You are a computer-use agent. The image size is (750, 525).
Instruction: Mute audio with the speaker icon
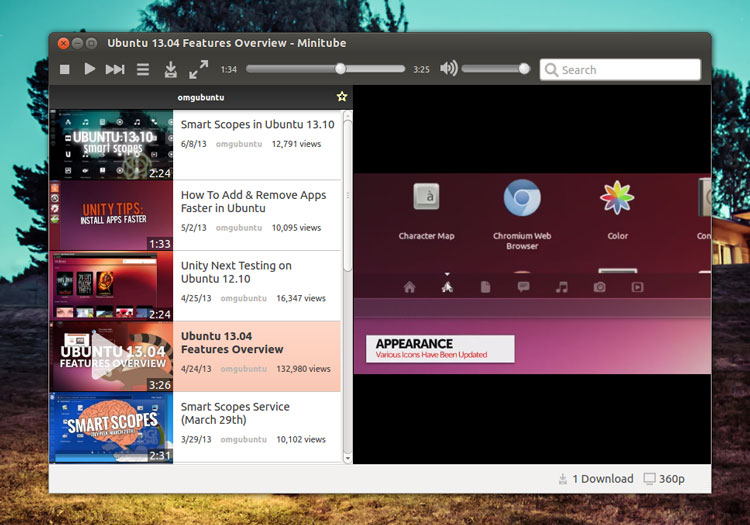449,68
